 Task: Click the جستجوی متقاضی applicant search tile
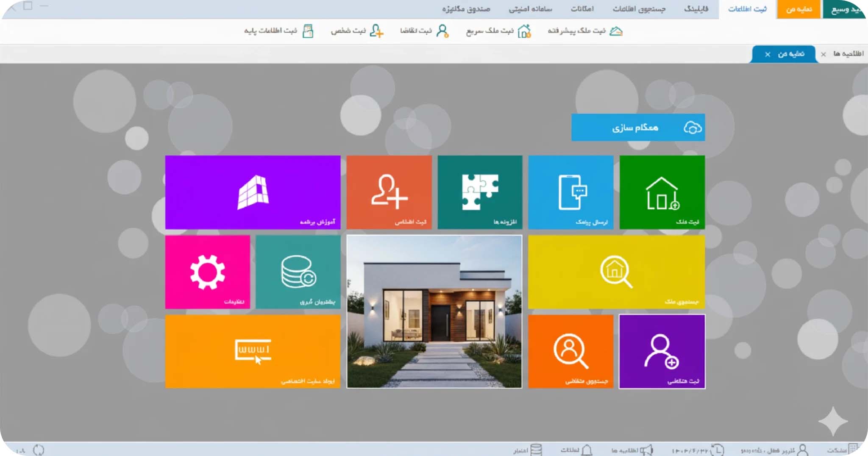coord(570,351)
